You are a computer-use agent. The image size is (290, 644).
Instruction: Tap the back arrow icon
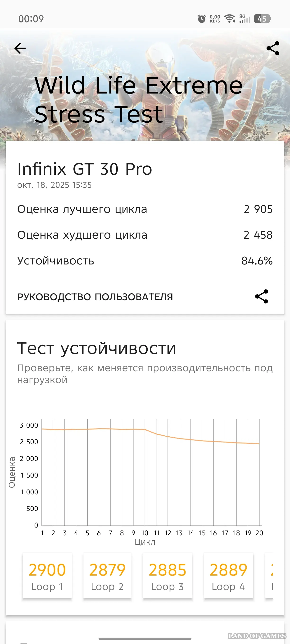pyautogui.click(x=20, y=48)
